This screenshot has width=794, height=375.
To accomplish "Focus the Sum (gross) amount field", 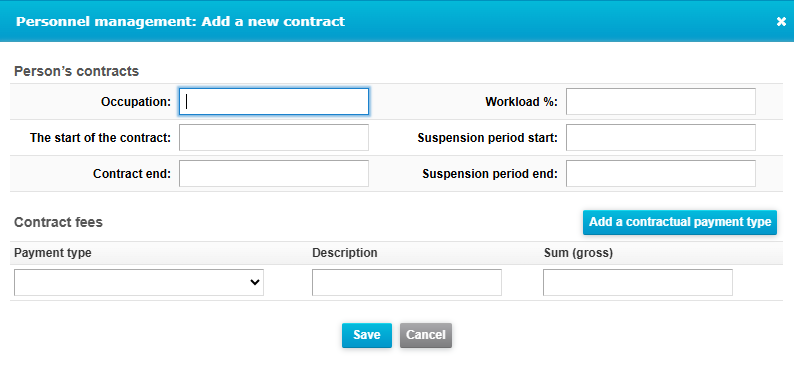I will 638,282.
